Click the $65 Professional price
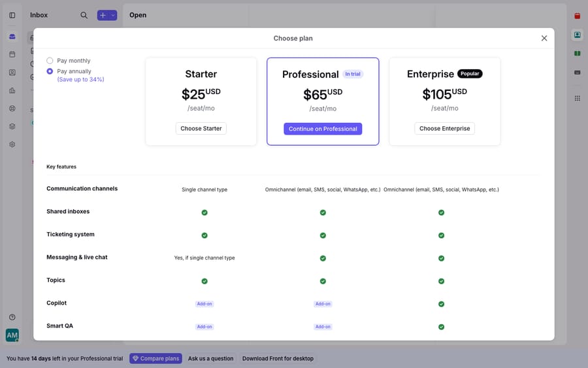The height and width of the screenshot is (368, 588). tap(323, 94)
